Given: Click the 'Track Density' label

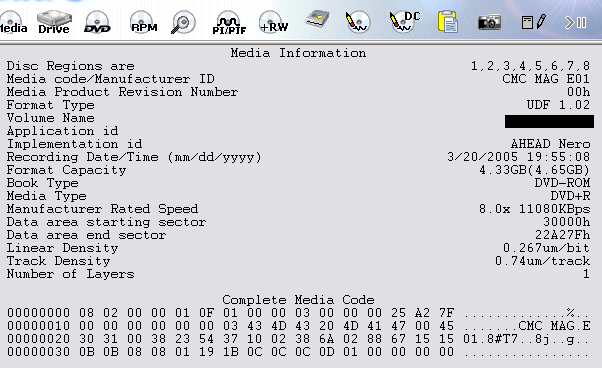Looking at the screenshot, I should 58,261.
